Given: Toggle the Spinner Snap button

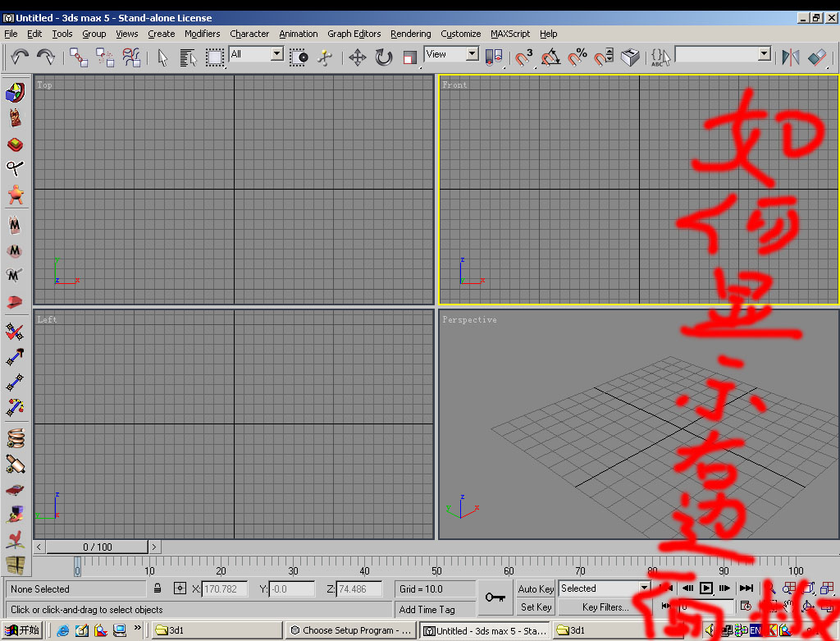Looking at the screenshot, I should pyautogui.click(x=604, y=57).
